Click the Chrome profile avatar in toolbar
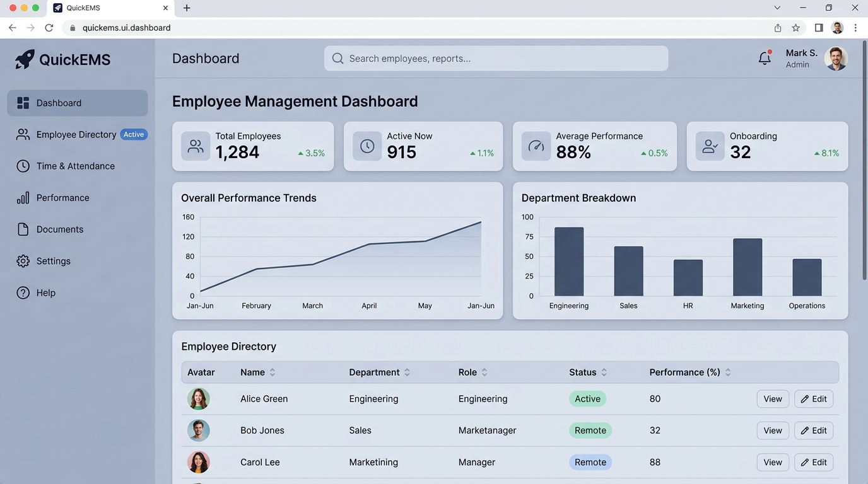 (838, 28)
